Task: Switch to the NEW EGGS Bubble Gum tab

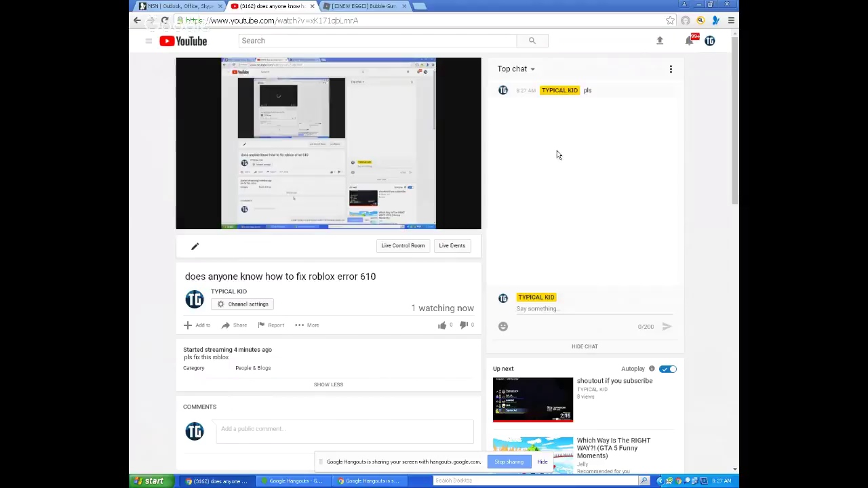Action: click(x=363, y=6)
